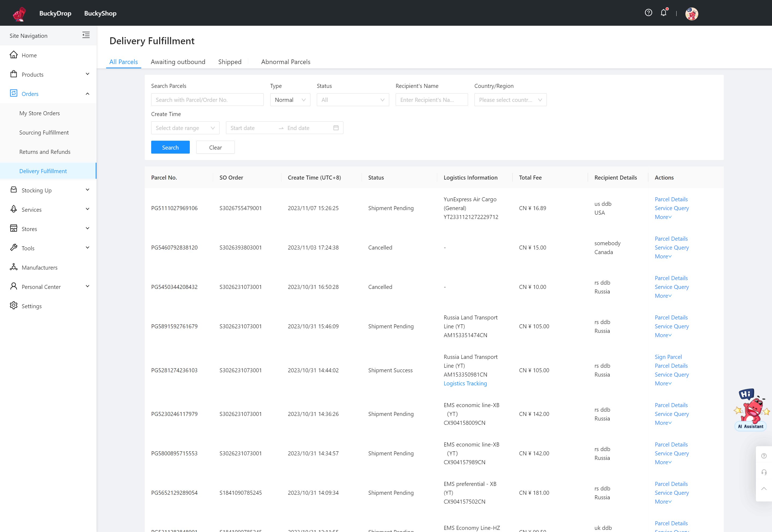
Task: Click the Clear button
Action: 215,147
